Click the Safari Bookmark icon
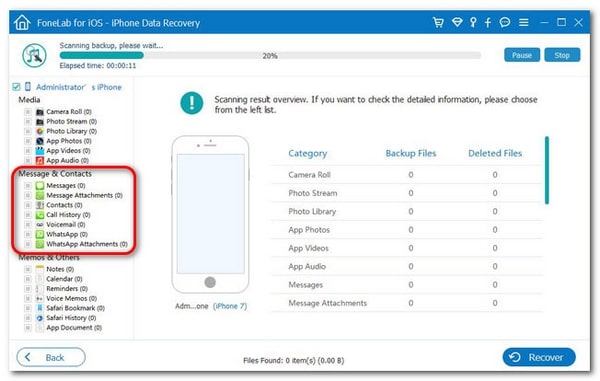Image resolution: width=600 pixels, height=381 pixels. [40, 308]
